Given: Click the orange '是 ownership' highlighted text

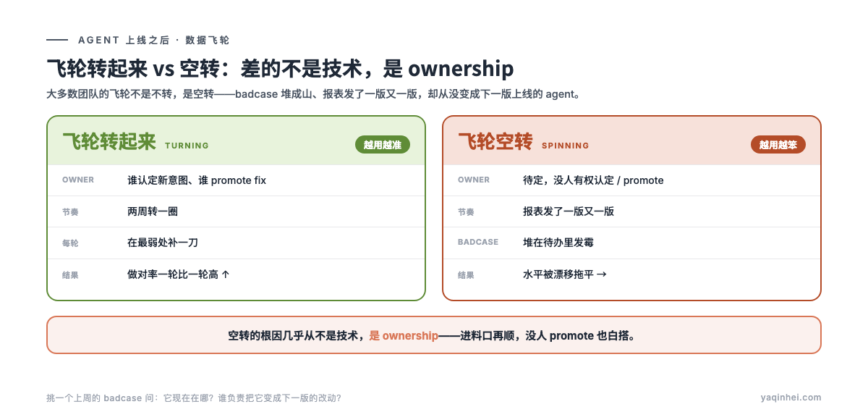Looking at the screenshot, I should (404, 336).
